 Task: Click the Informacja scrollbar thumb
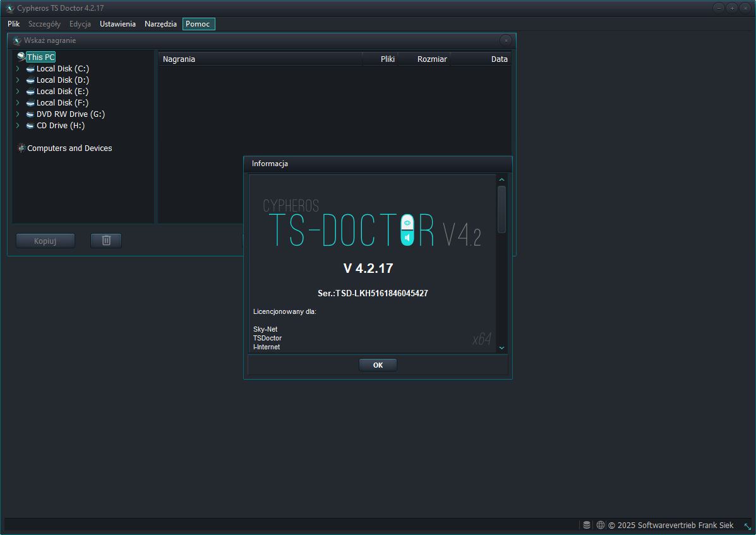tap(501, 210)
